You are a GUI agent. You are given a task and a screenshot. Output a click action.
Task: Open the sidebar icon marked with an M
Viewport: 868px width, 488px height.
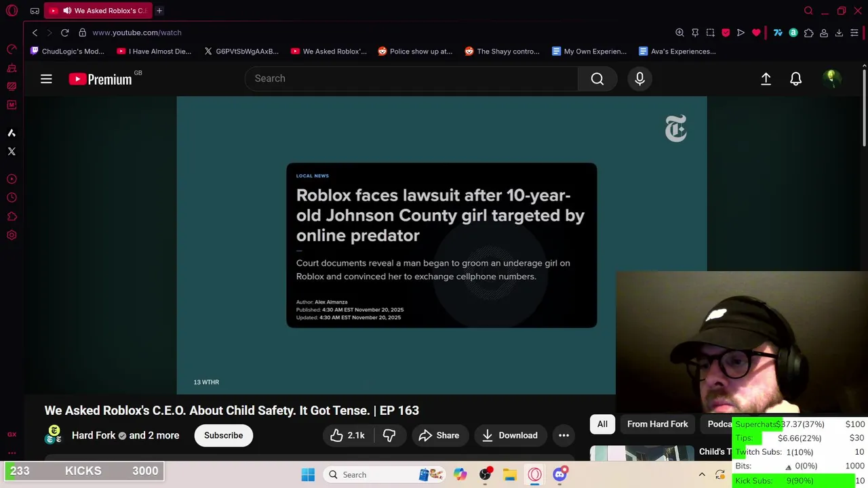pos(12,104)
